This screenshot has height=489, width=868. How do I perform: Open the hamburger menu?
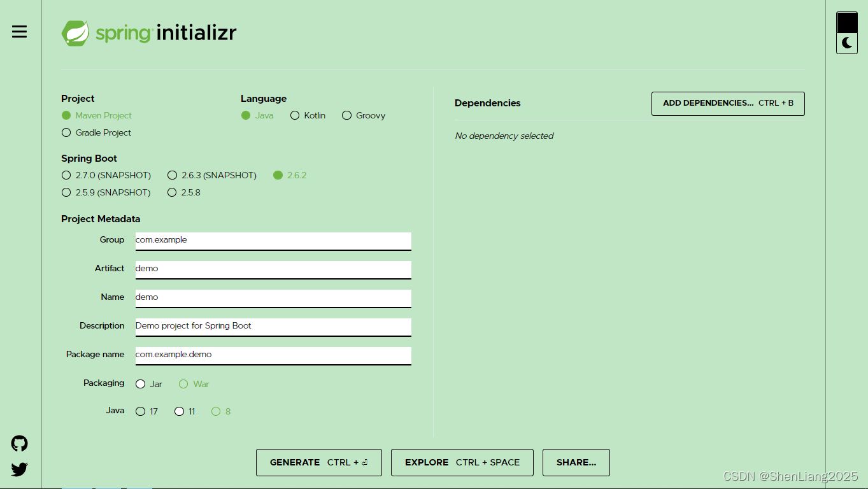coord(20,31)
